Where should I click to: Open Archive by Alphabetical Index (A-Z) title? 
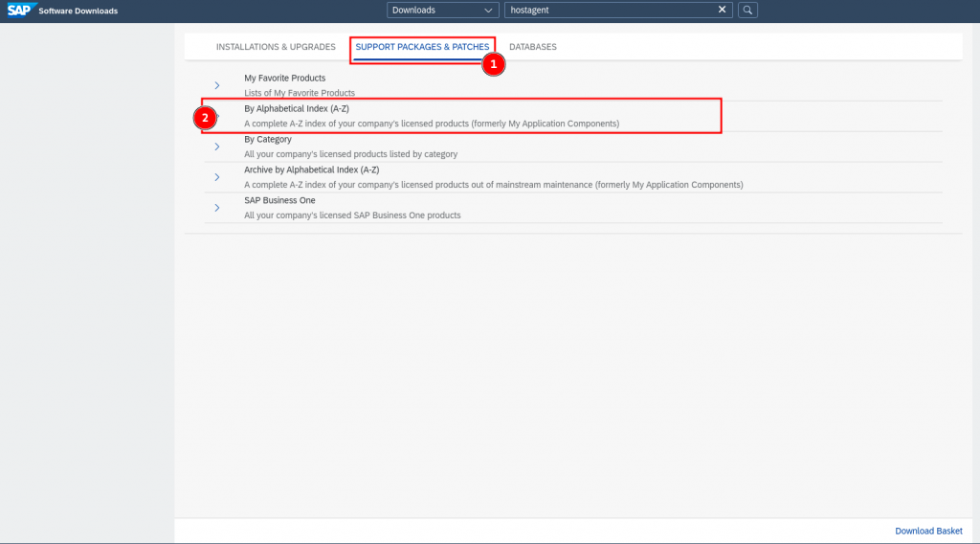(311, 170)
